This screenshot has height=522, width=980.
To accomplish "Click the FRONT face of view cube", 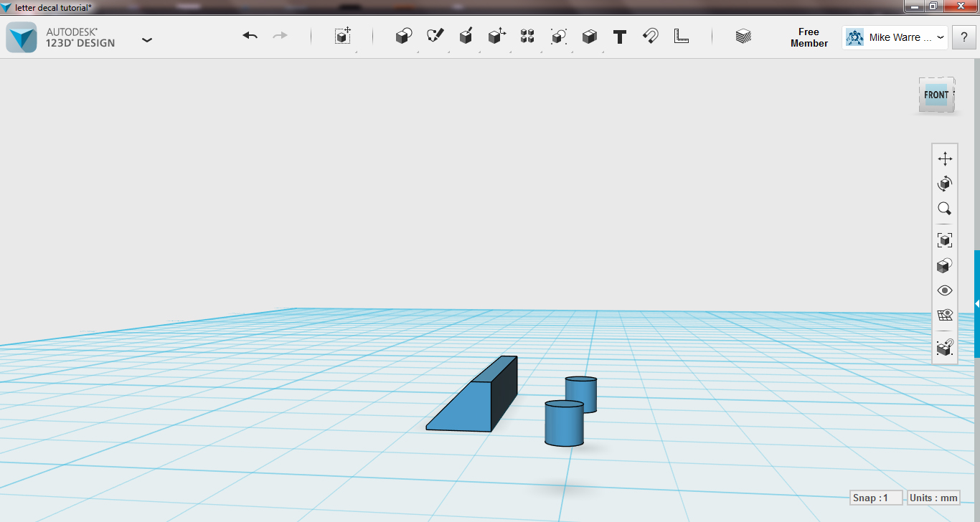I will [936, 95].
